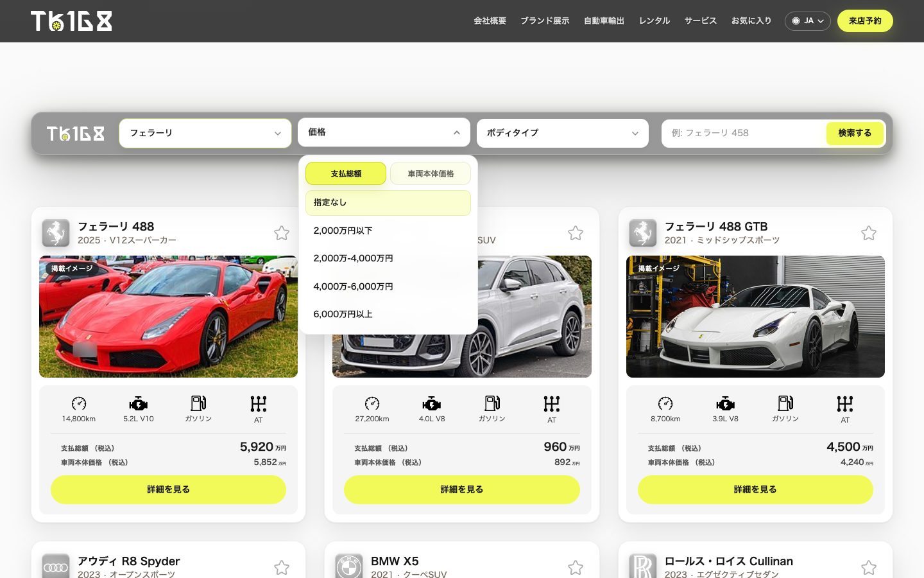
Task: Star the BMW X5 listing
Action: pyautogui.click(x=576, y=568)
